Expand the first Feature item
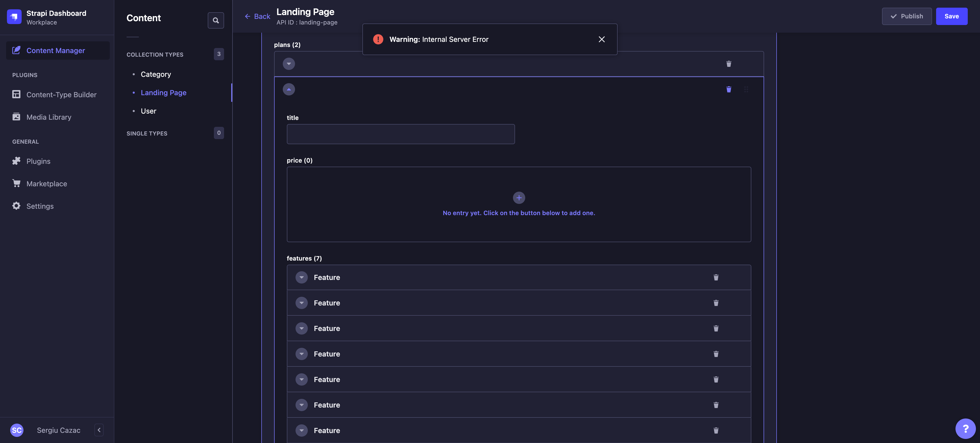The image size is (980, 443). (x=301, y=278)
